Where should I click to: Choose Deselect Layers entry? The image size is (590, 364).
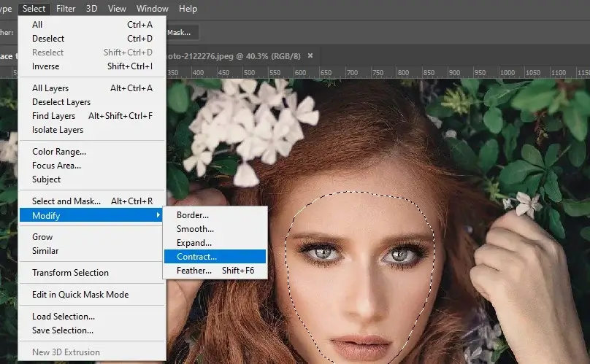[x=92, y=102]
